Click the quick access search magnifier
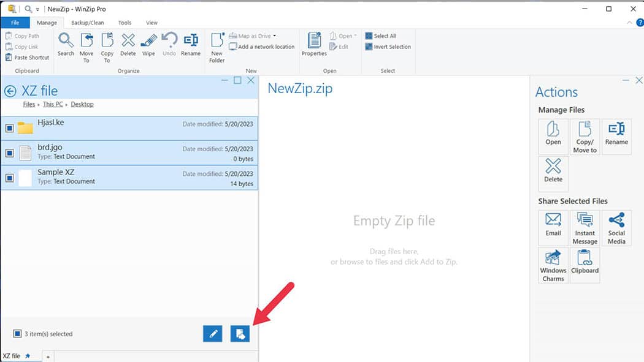The image size is (644, 362). point(28,9)
